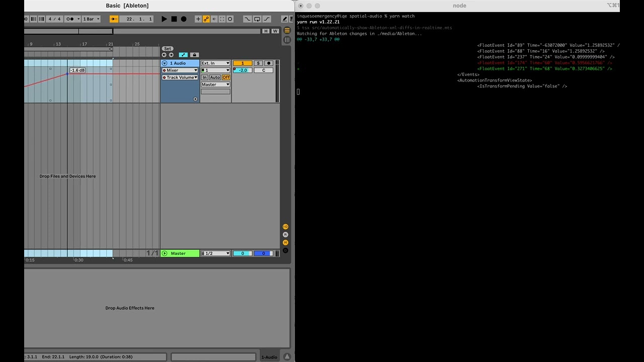This screenshot has height=362, width=644.
Task: Arm track 1 for recording
Action: click(269, 63)
